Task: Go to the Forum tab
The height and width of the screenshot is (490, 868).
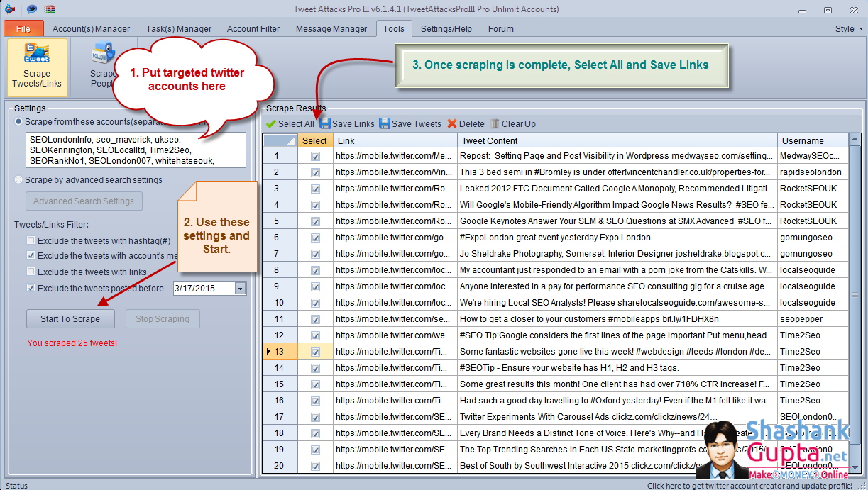Action: pyautogui.click(x=501, y=29)
